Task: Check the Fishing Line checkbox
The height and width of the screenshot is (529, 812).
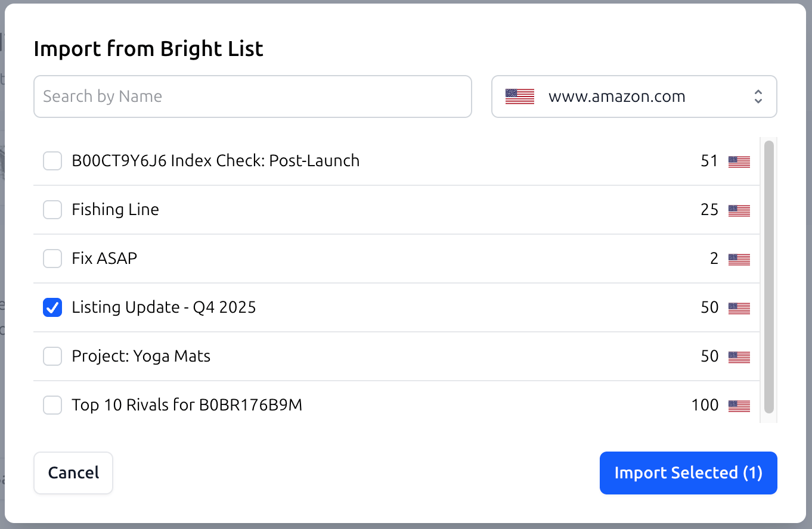Action: point(52,210)
